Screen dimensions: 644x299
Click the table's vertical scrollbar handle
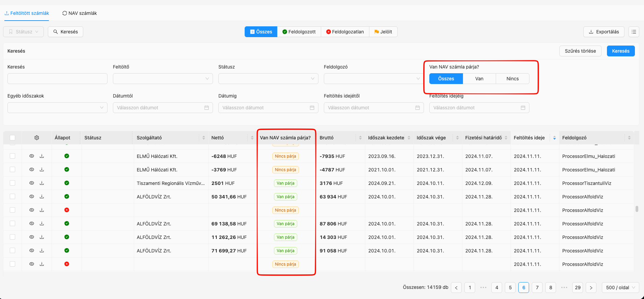click(637, 209)
